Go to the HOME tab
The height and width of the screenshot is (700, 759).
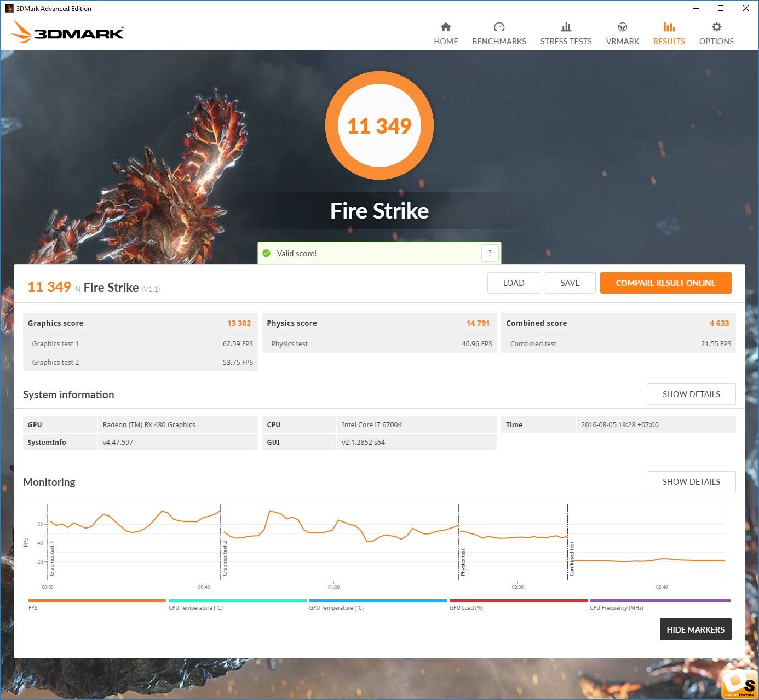pos(446,42)
